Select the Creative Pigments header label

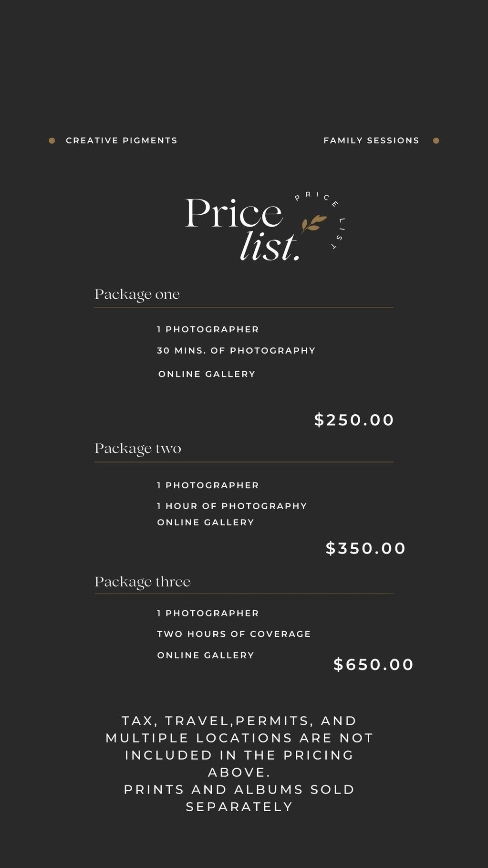pos(122,141)
